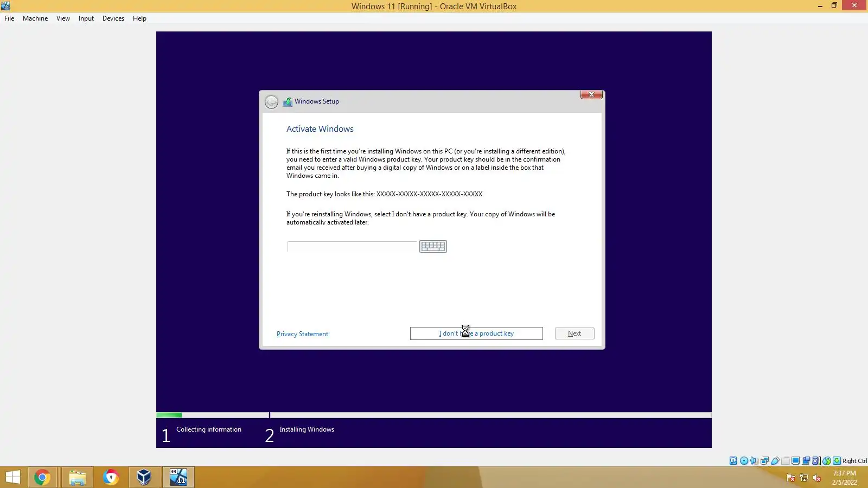The width and height of the screenshot is (868, 488).
Task: Click the Next button
Action: pos(575,333)
